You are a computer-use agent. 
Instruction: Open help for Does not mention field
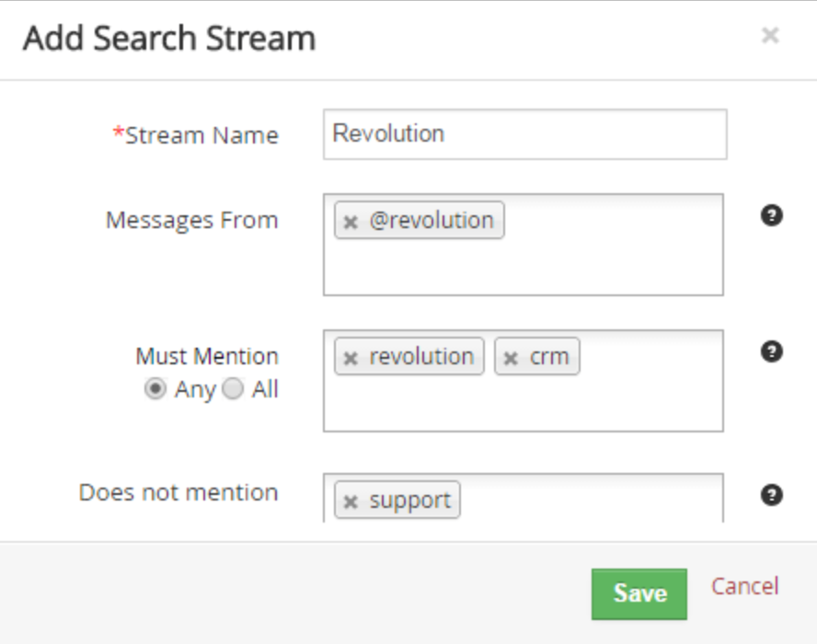772,495
